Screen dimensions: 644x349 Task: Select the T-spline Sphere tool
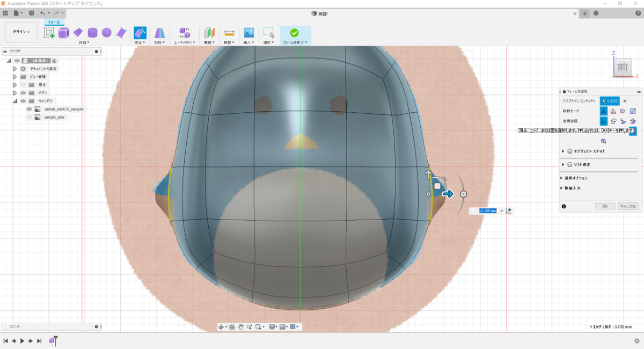(x=107, y=33)
